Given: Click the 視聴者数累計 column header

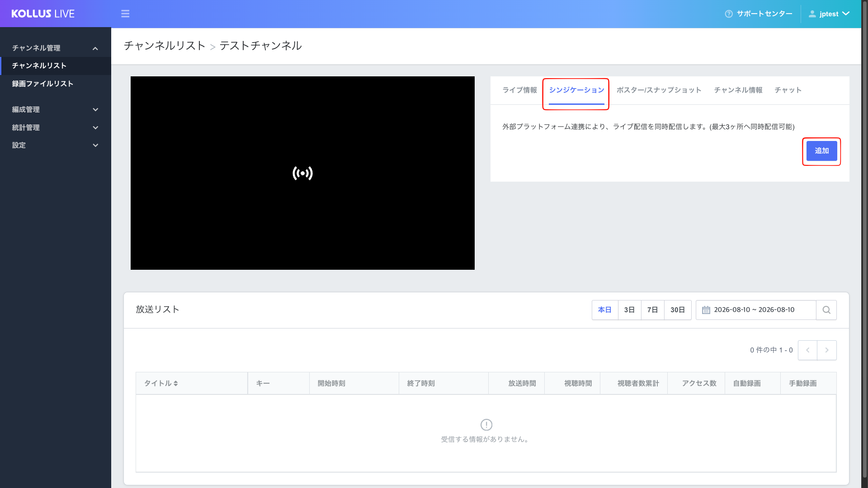Looking at the screenshot, I should (x=634, y=383).
